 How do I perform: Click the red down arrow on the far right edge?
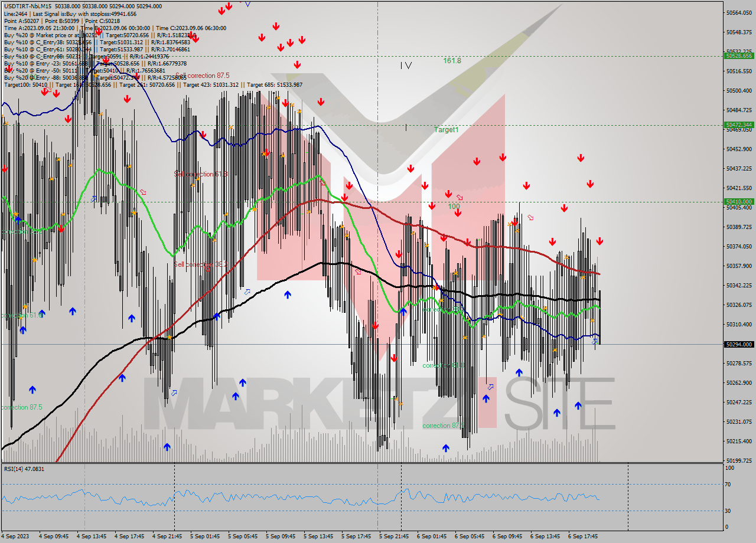click(599, 241)
